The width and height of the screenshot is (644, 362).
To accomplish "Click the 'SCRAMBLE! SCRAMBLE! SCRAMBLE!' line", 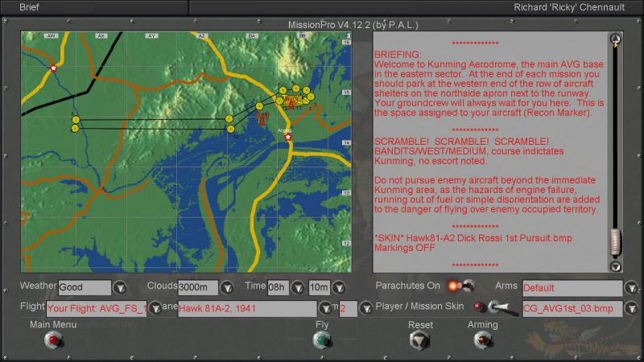I will pyautogui.click(x=461, y=142).
